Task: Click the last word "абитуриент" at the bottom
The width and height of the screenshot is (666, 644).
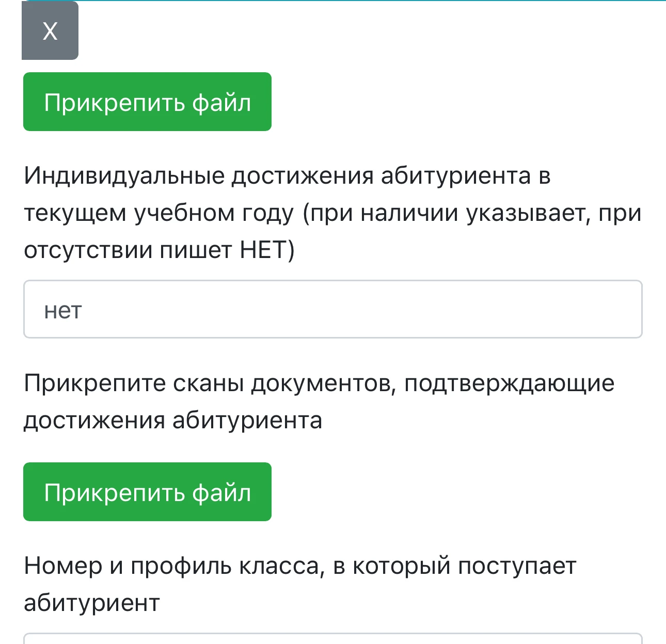Action: click(x=92, y=603)
